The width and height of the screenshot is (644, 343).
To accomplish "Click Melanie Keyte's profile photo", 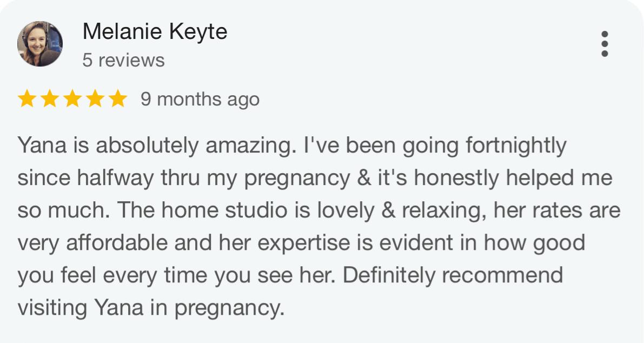I will [40, 44].
